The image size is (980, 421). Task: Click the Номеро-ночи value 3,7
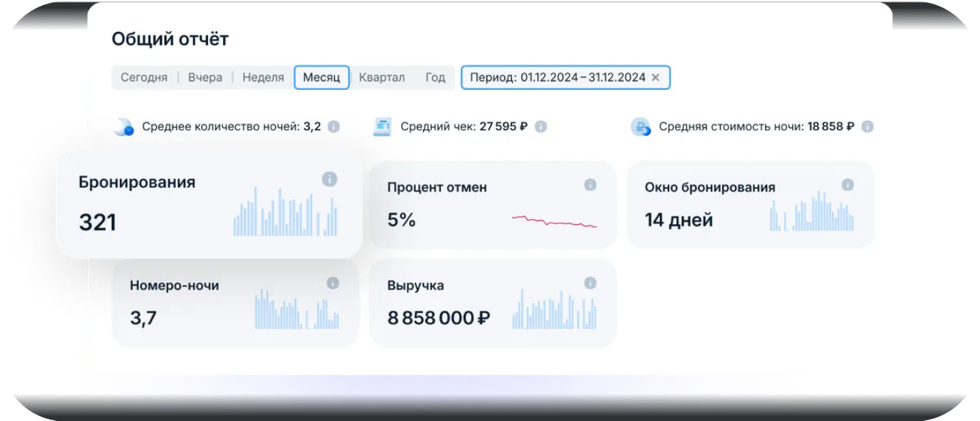[143, 318]
